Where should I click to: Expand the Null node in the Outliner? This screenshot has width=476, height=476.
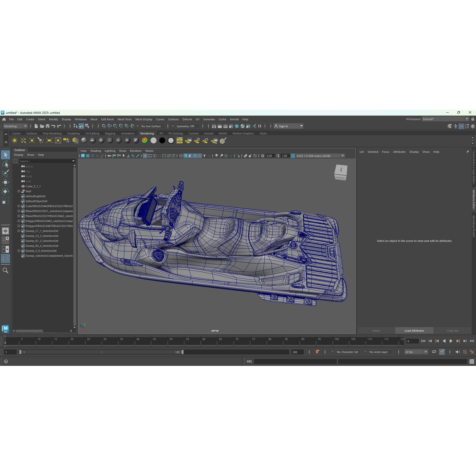tap(19, 191)
